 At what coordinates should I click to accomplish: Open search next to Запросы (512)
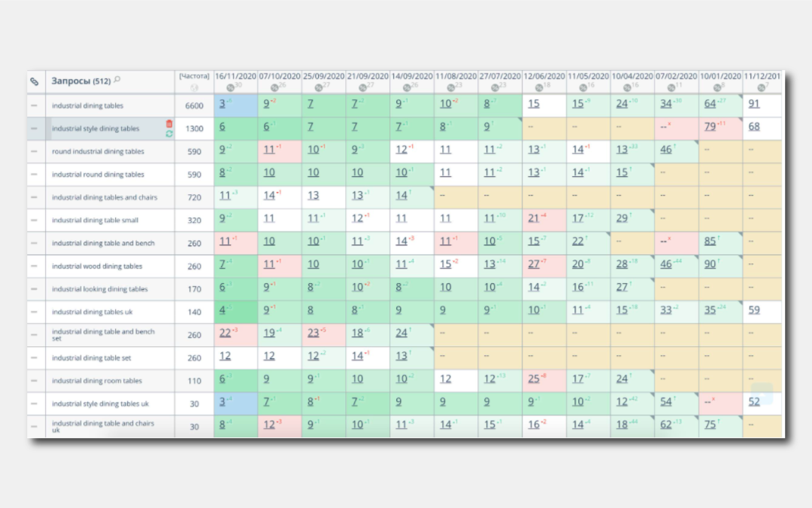117,80
